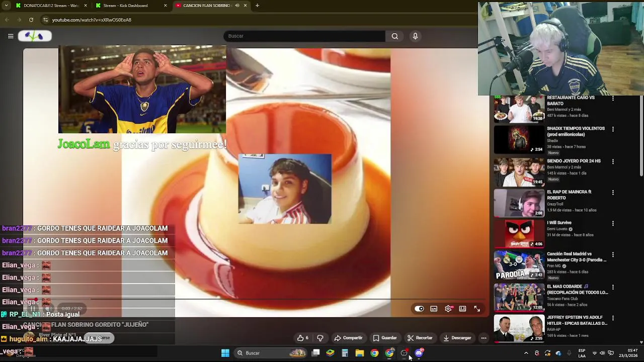Open options menu for RESTAURANTE CARO video
This screenshot has width=644, height=362.
tap(613, 99)
